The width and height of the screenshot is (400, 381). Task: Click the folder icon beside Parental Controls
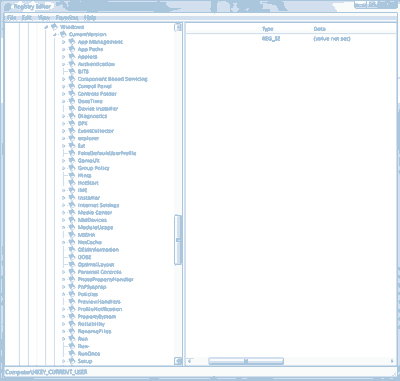pyautogui.click(x=72, y=272)
